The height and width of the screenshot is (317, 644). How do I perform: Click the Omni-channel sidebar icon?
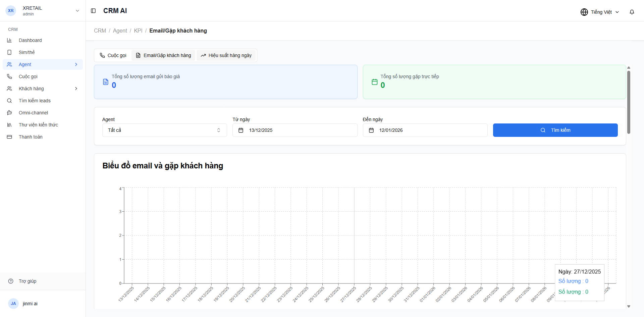coord(9,113)
